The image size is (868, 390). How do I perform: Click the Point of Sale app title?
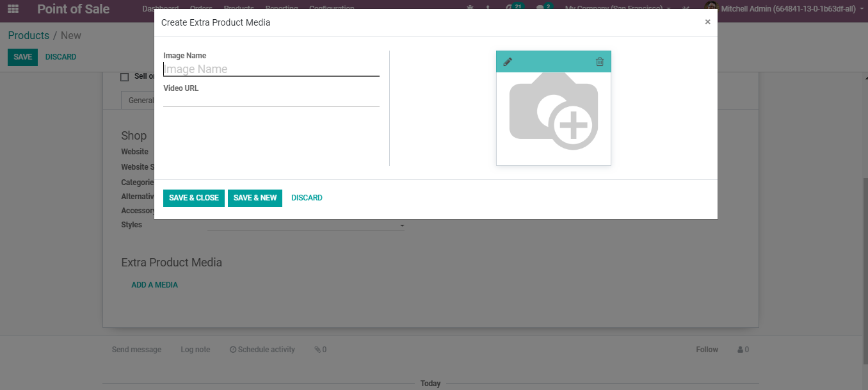(x=74, y=9)
